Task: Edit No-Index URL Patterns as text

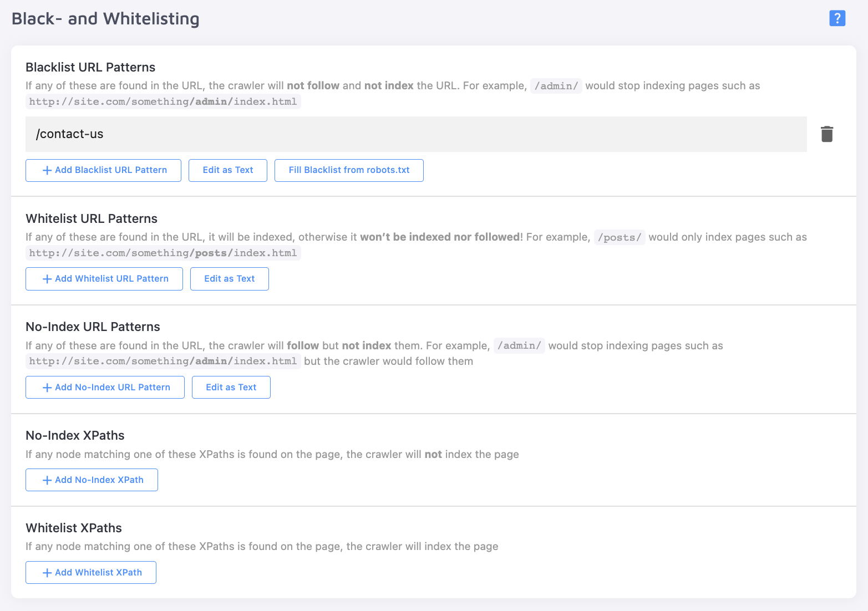Action: 231,388
